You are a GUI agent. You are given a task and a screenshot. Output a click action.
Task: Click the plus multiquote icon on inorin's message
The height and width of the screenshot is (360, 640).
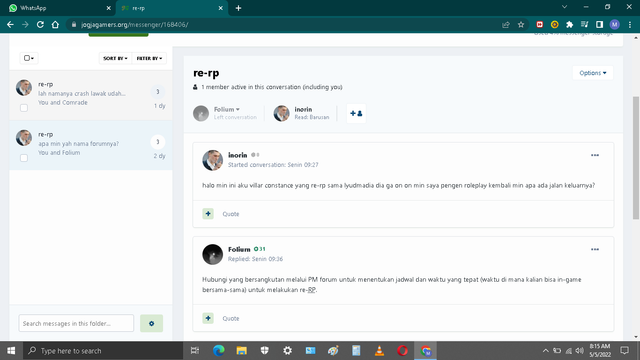[208, 213]
